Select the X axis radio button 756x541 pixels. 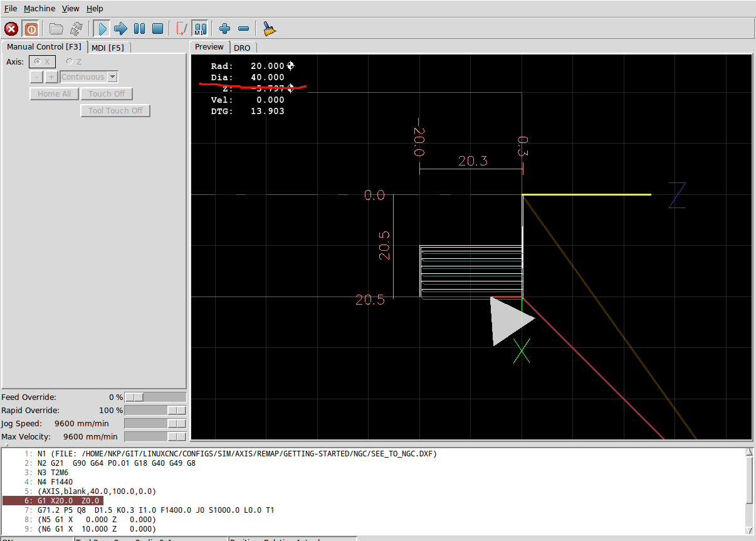[x=42, y=61]
